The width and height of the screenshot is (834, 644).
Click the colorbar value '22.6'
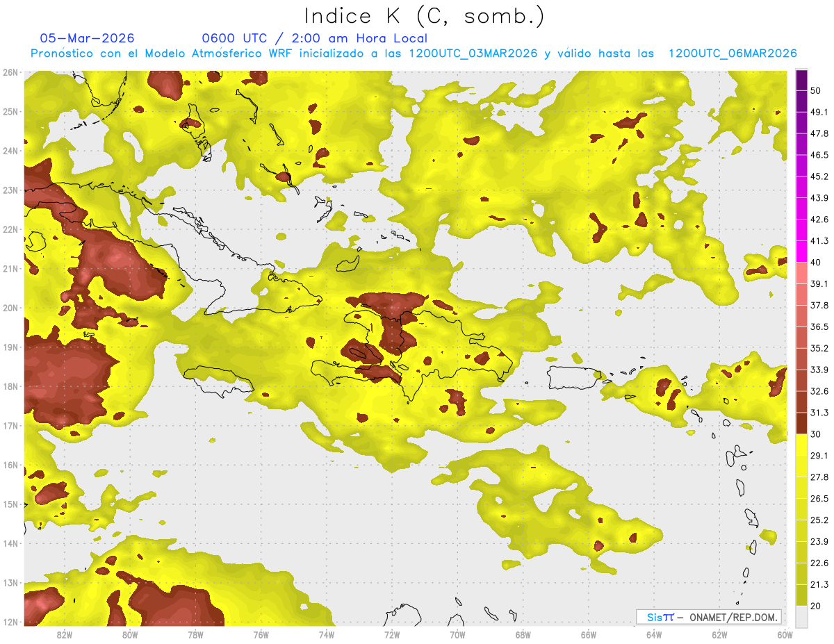tap(819, 563)
